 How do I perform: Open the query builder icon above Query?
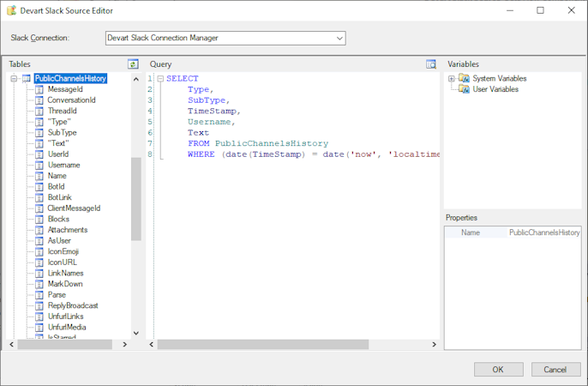(431, 64)
